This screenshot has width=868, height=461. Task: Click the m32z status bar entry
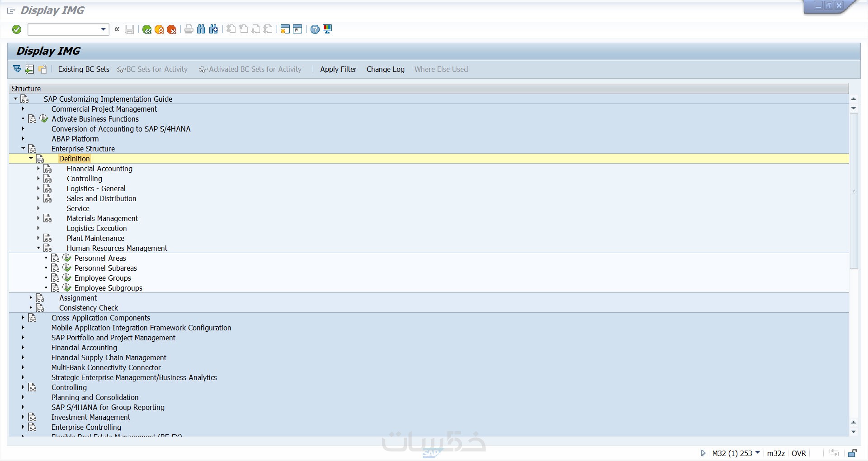pyautogui.click(x=776, y=453)
